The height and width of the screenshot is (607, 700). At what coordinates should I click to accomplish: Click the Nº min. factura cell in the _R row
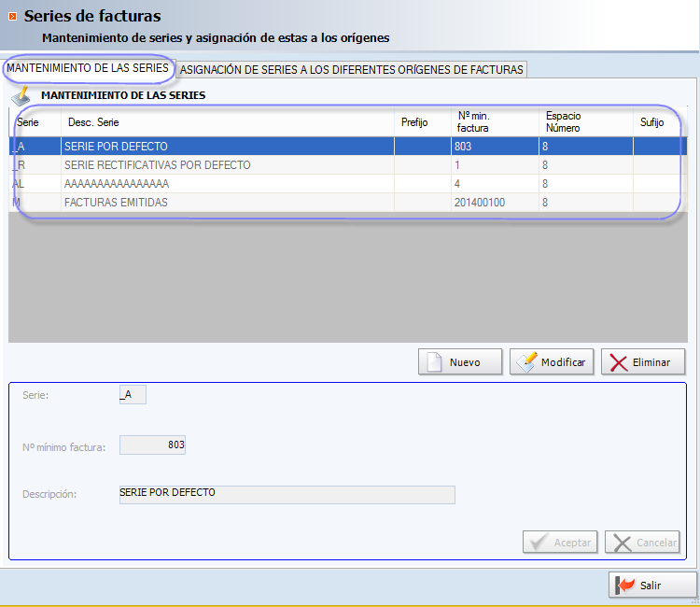pos(495,165)
